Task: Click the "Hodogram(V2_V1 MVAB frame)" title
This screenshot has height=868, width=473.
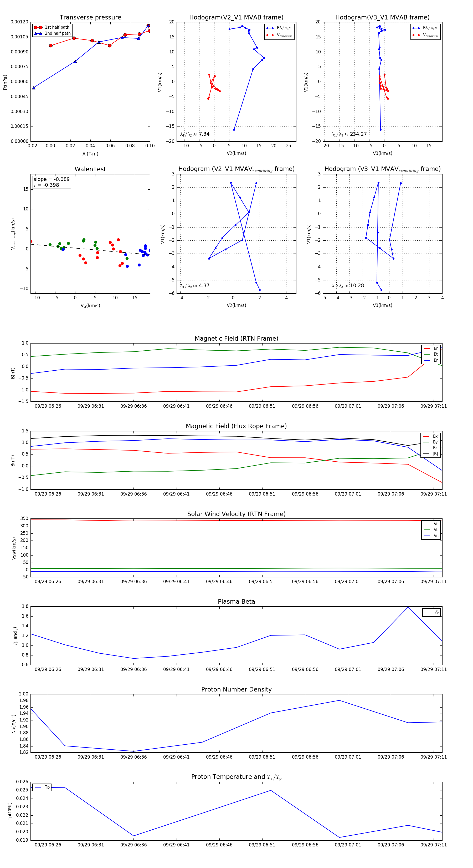Action: pos(236,17)
